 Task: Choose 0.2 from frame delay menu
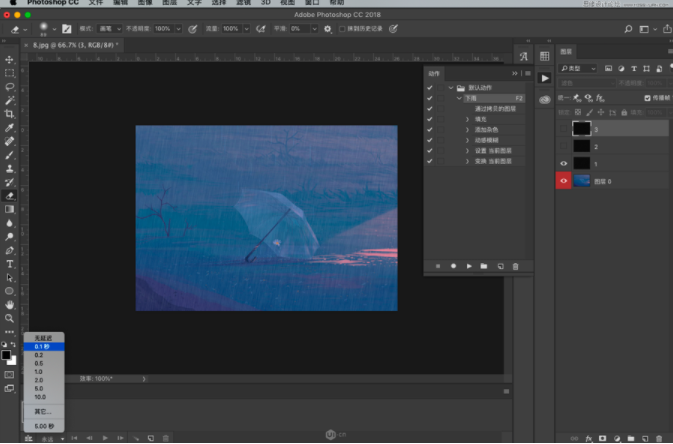click(x=39, y=355)
